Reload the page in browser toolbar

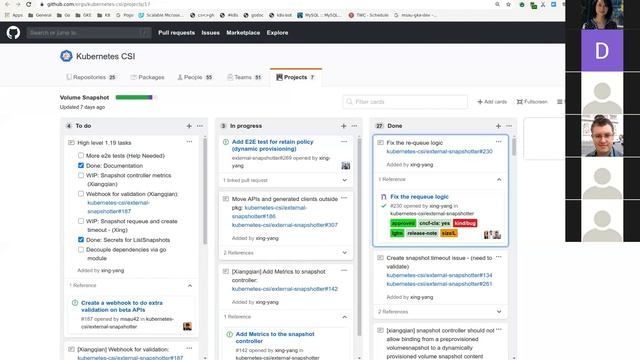click(x=29, y=4)
